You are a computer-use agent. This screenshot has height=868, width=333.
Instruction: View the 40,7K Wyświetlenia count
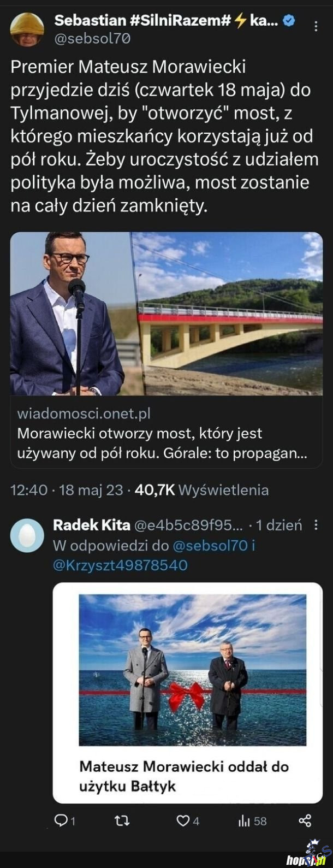pos(201,489)
